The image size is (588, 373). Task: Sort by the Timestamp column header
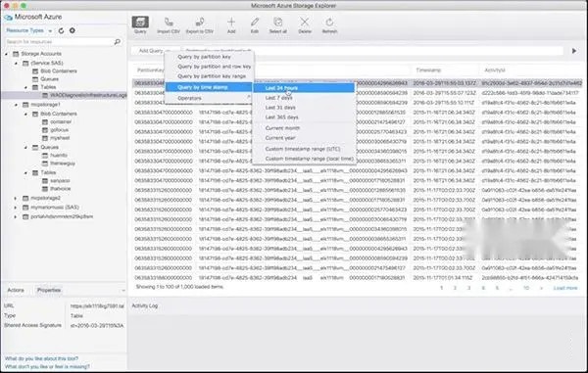(x=428, y=70)
